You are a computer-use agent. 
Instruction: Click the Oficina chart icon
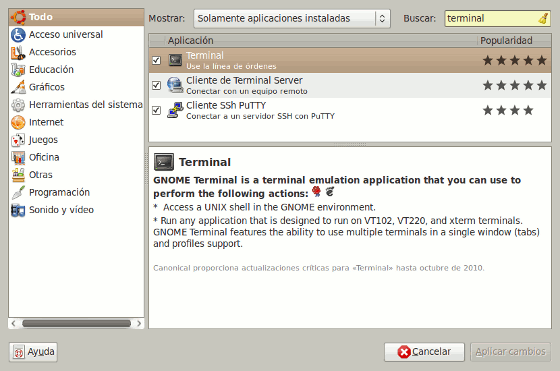(x=18, y=157)
